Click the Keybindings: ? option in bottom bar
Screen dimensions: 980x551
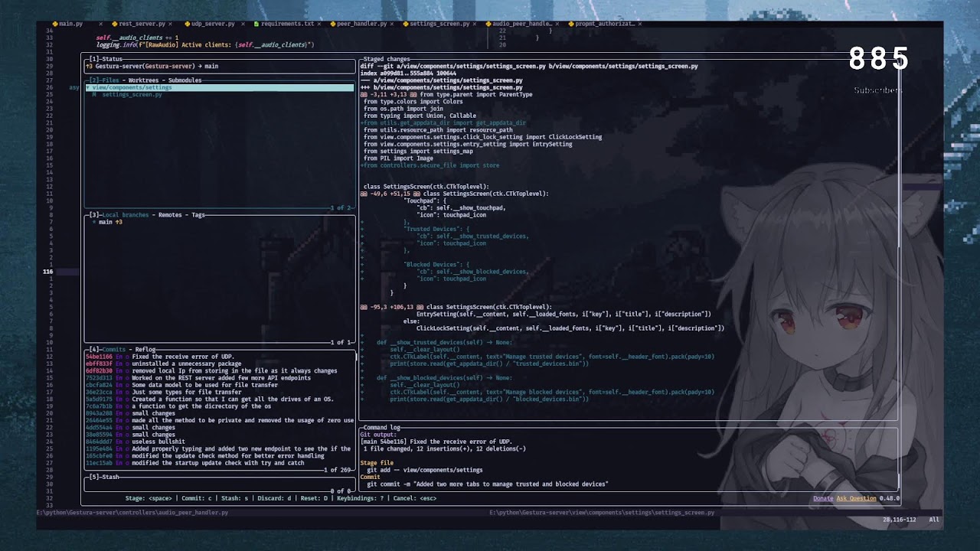coord(361,498)
